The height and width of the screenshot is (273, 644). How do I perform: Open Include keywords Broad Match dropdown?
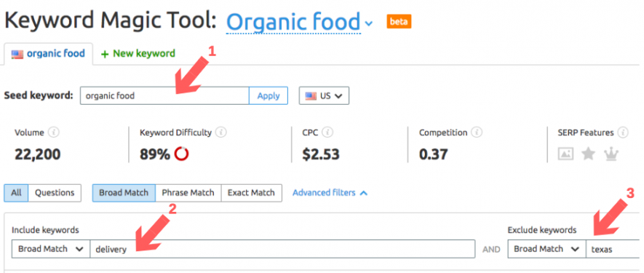click(x=51, y=249)
